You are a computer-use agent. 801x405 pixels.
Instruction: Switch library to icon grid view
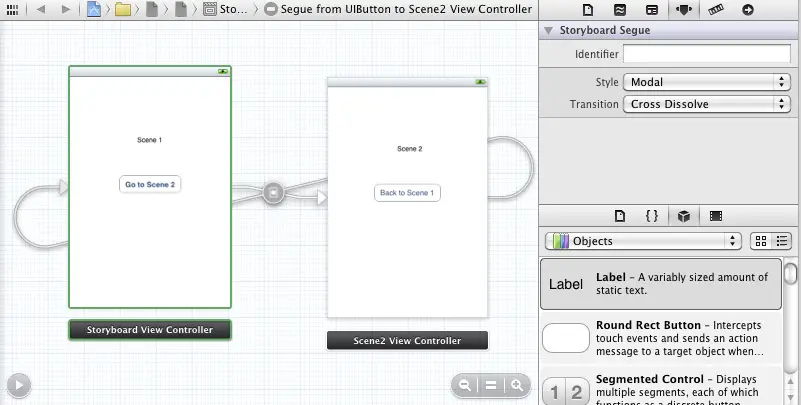[x=761, y=241]
